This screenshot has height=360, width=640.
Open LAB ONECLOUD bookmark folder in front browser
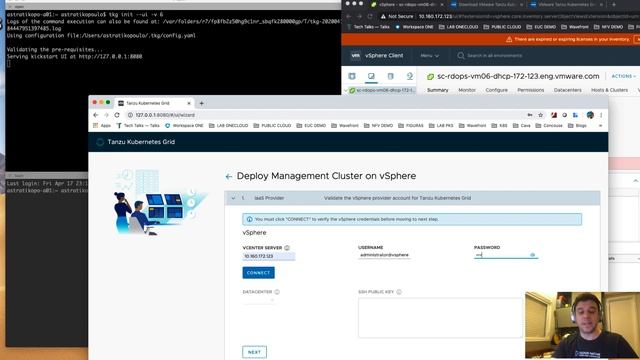tap(229, 126)
